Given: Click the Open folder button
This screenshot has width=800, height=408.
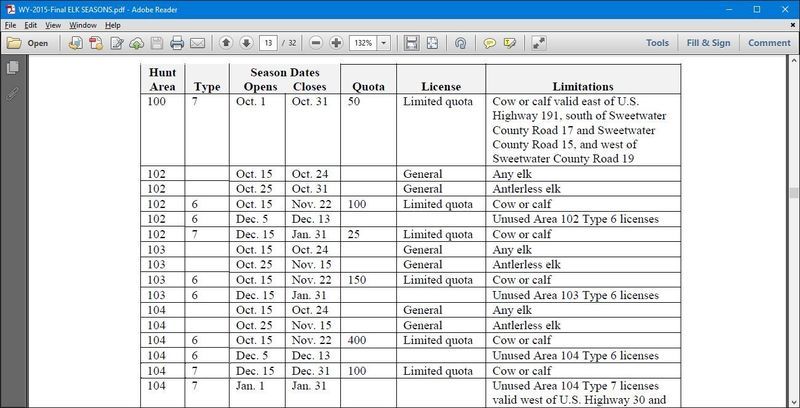Looking at the screenshot, I should click(28, 43).
